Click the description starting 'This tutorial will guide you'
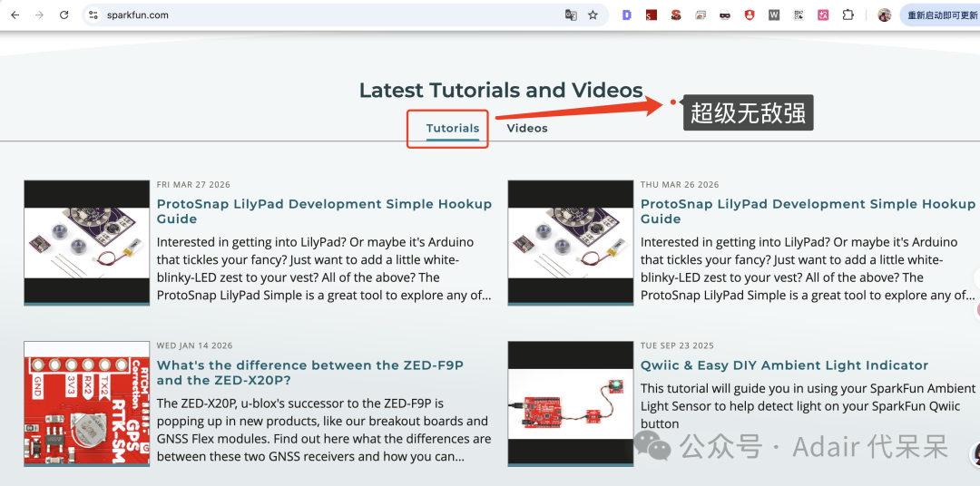This screenshot has height=486, width=980. click(808, 406)
